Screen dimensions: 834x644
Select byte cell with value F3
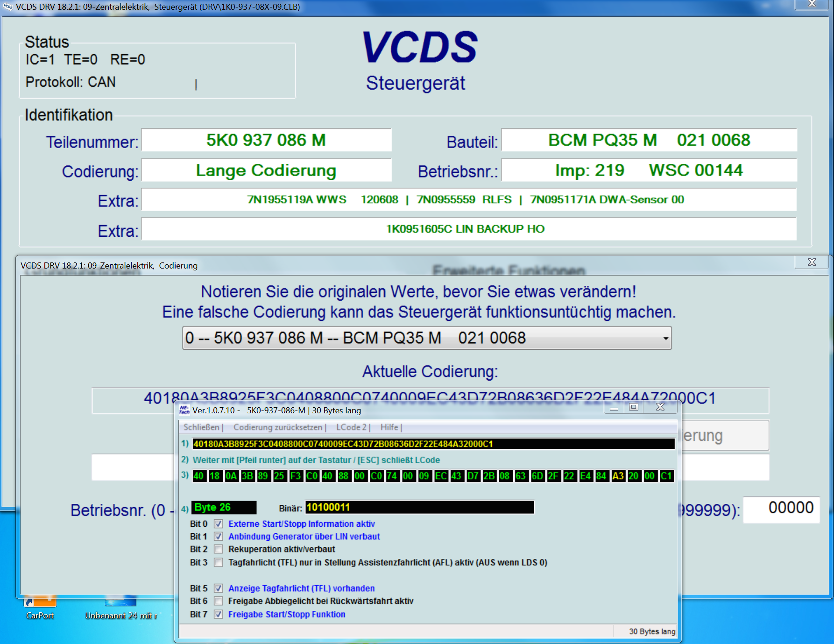[296, 476]
